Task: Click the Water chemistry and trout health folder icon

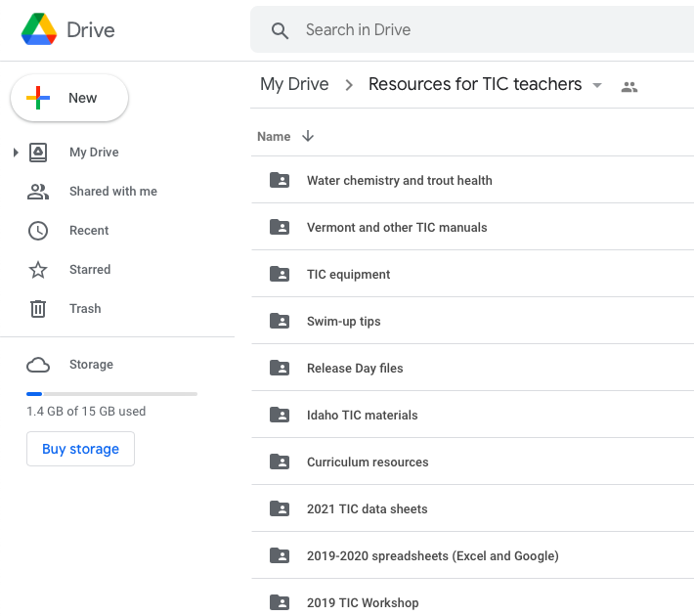Action: [x=280, y=180]
